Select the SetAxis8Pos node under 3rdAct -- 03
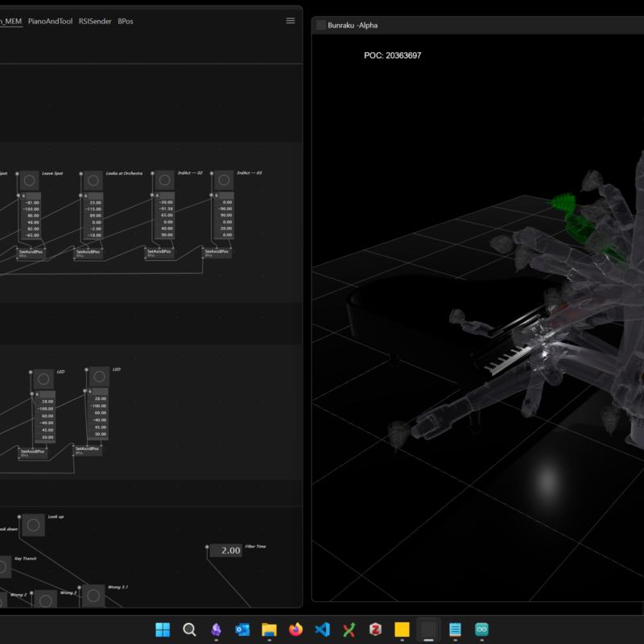The height and width of the screenshot is (644, 644). tap(217, 252)
